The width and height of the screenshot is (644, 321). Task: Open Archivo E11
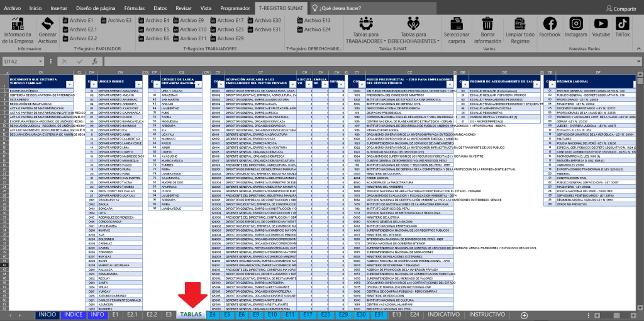click(x=190, y=38)
